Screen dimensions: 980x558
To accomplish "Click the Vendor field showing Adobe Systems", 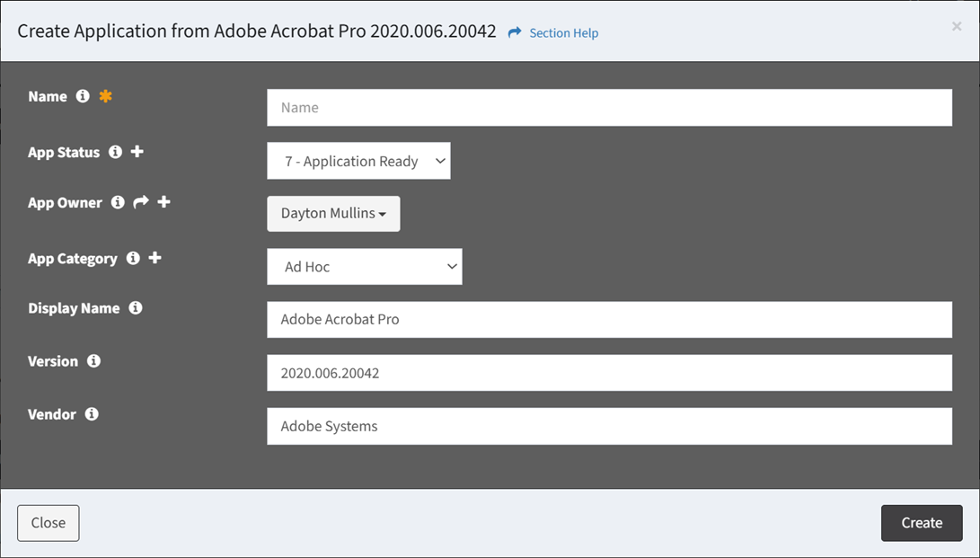I will 609,427.
